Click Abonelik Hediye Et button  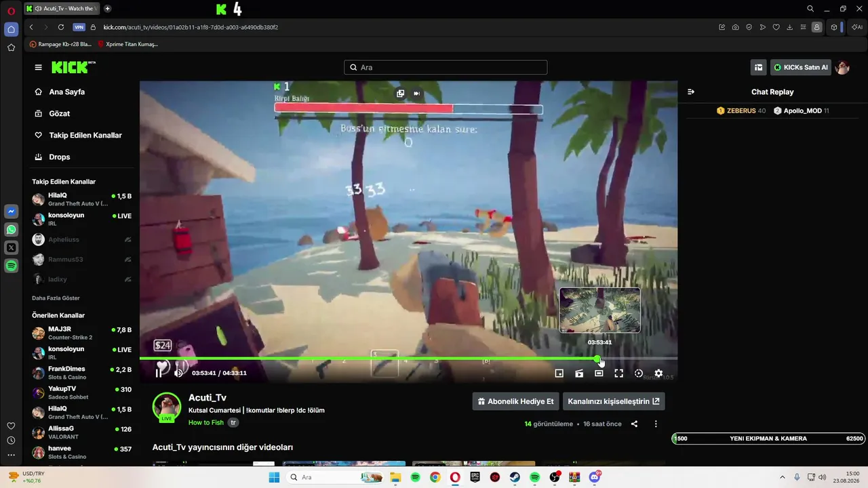(515, 401)
